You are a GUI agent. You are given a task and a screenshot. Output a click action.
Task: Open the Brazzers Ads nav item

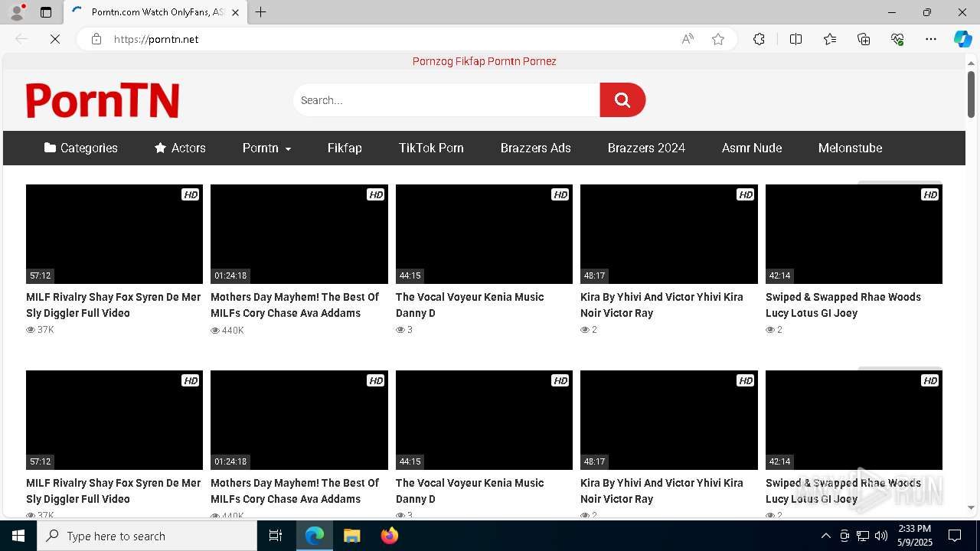[x=536, y=148]
